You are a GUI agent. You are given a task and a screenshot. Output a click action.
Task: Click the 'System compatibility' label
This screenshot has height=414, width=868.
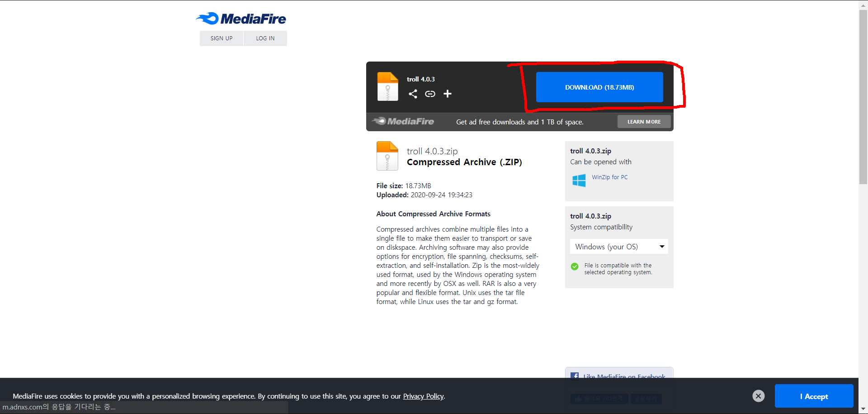[601, 227]
